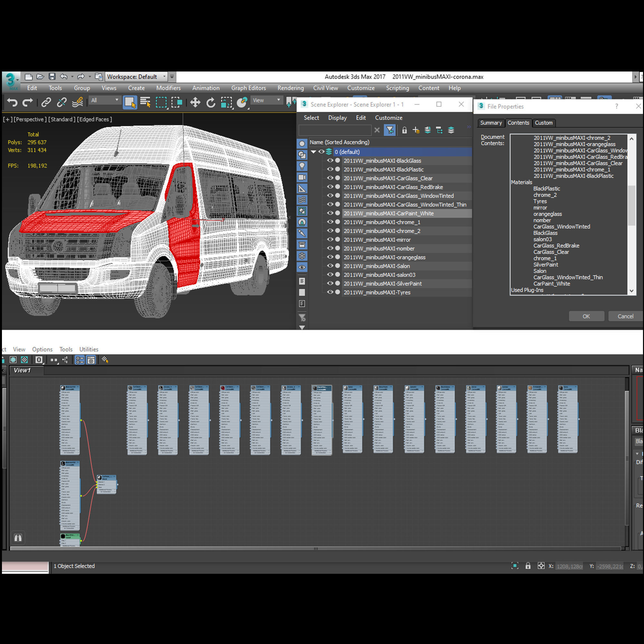Click the Scene Explorer search field

[335, 130]
